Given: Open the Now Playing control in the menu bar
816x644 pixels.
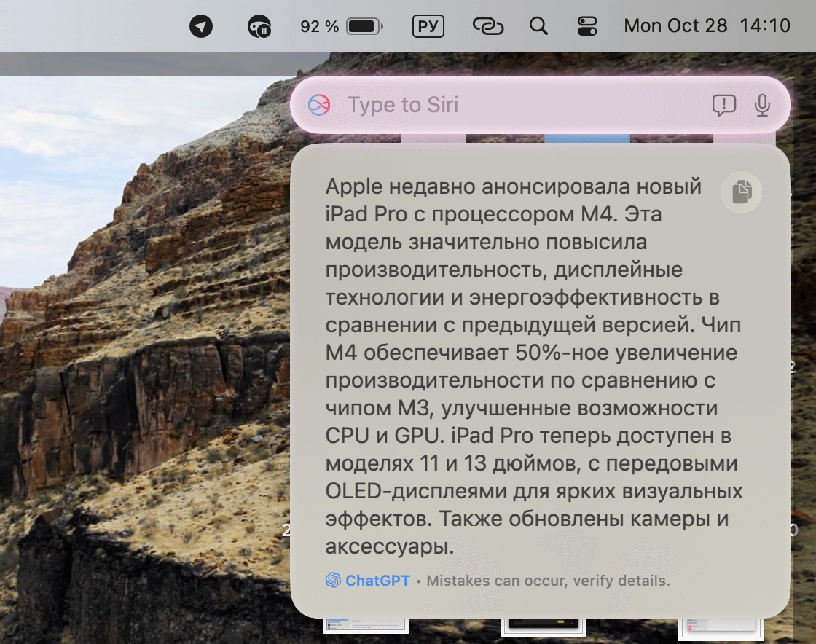Looking at the screenshot, I should pos(259,25).
